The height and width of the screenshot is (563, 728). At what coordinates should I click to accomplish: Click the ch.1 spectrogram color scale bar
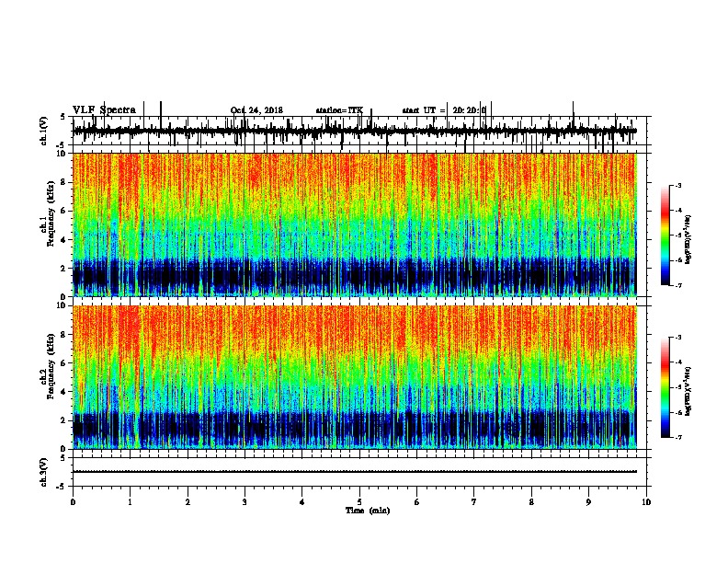[x=665, y=235]
